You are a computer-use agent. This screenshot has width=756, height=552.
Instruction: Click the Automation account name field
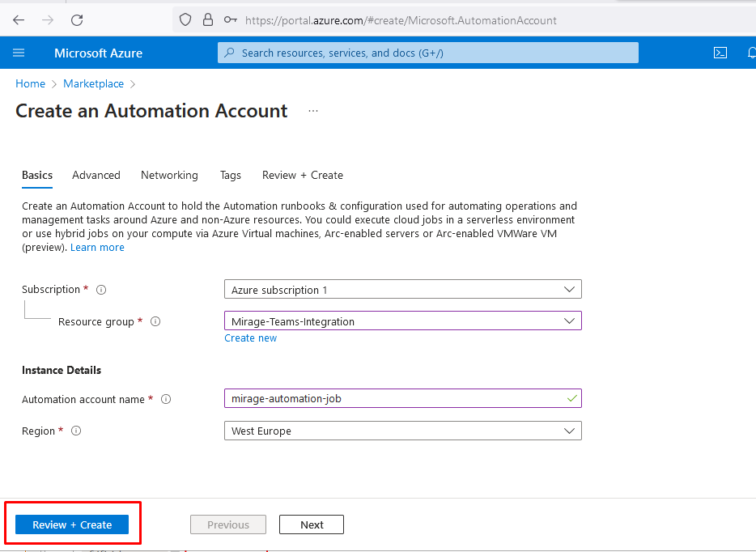coord(403,398)
